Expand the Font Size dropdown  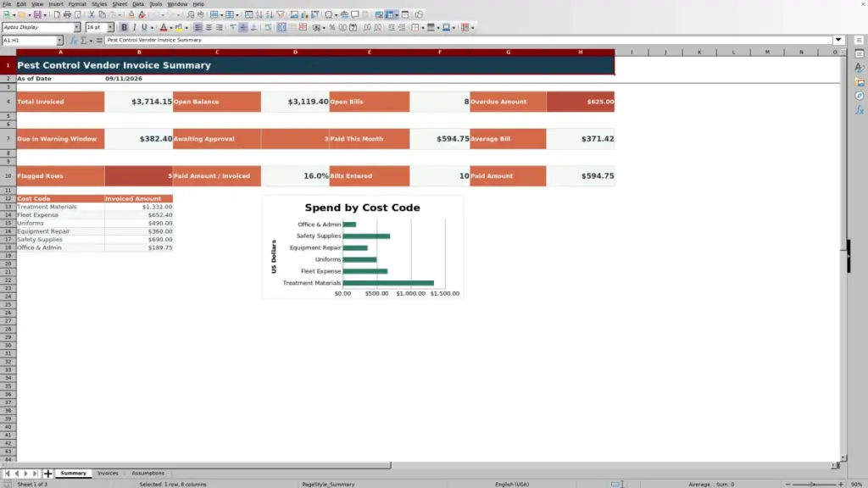pos(110,27)
